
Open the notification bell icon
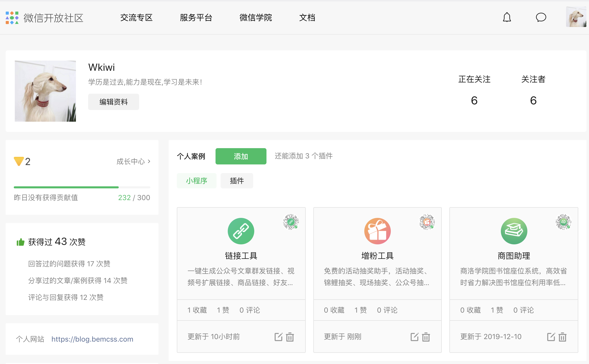click(x=507, y=17)
